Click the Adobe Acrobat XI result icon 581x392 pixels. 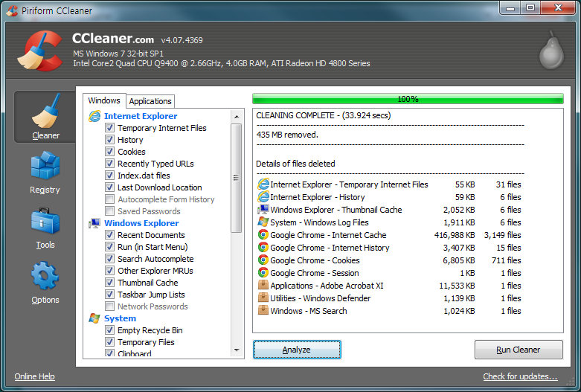pyautogui.click(x=263, y=286)
